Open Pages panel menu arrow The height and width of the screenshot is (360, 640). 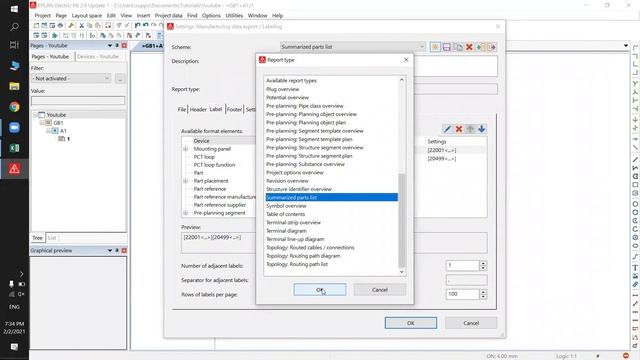tap(110, 45)
